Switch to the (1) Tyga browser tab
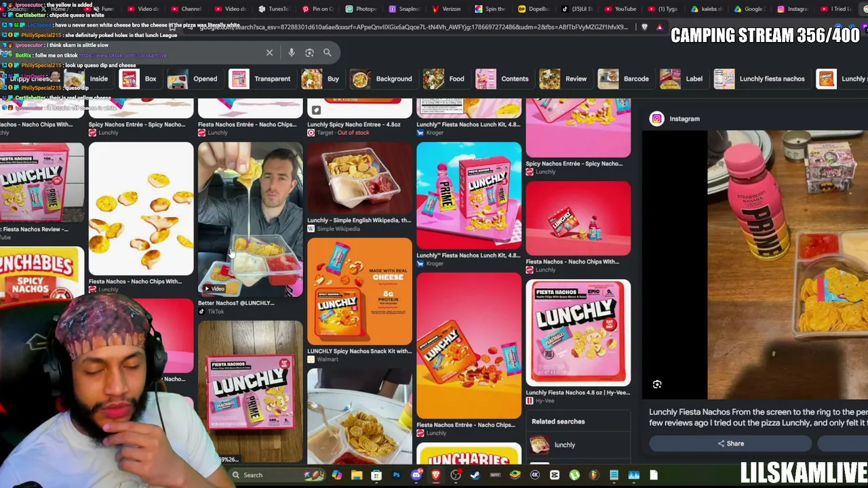The image size is (868, 488). pos(663,9)
